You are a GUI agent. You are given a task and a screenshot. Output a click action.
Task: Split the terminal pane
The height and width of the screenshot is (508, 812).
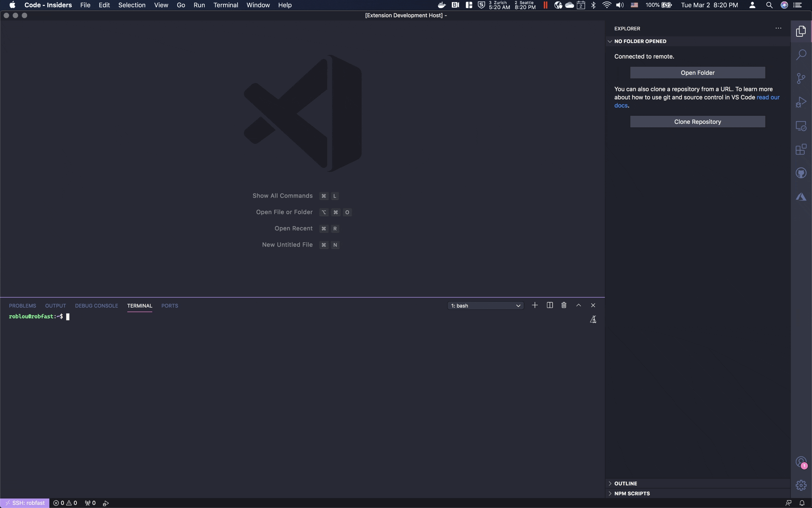click(550, 305)
